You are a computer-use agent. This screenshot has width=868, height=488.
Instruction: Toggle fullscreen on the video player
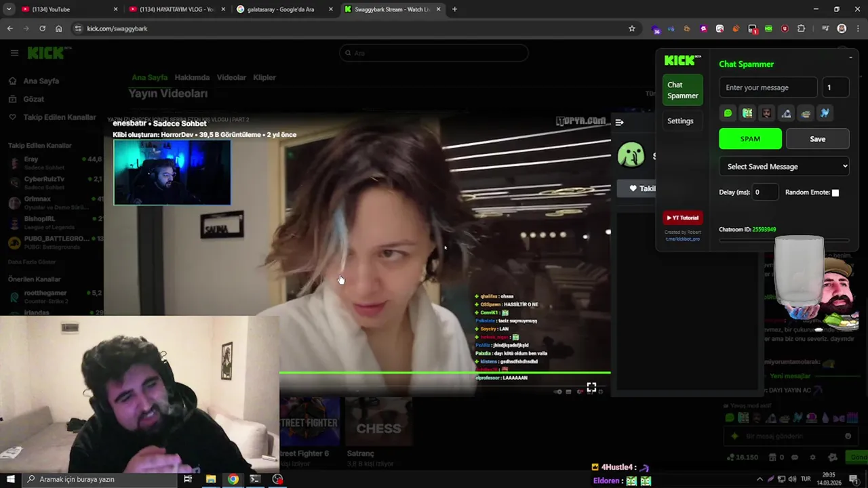tap(591, 387)
